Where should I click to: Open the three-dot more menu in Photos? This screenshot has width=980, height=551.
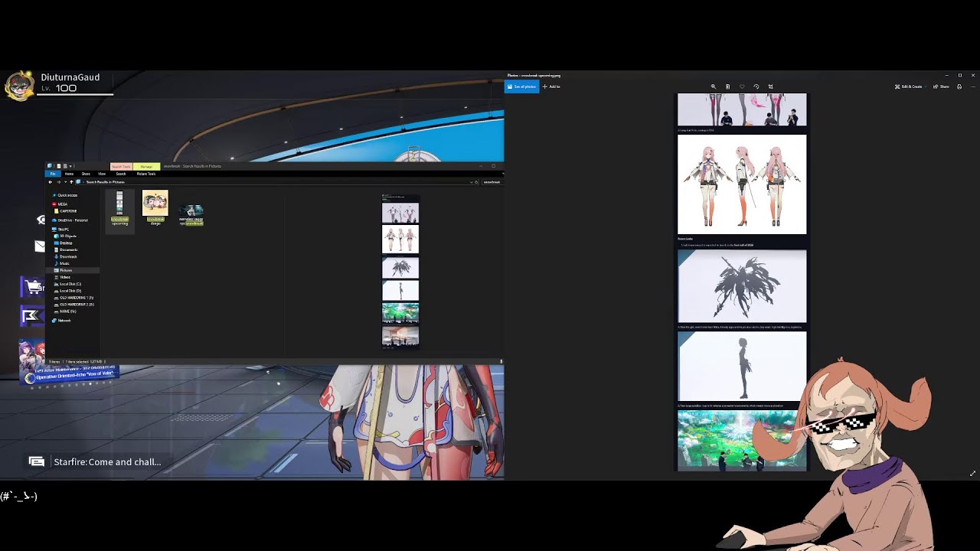coord(972,86)
